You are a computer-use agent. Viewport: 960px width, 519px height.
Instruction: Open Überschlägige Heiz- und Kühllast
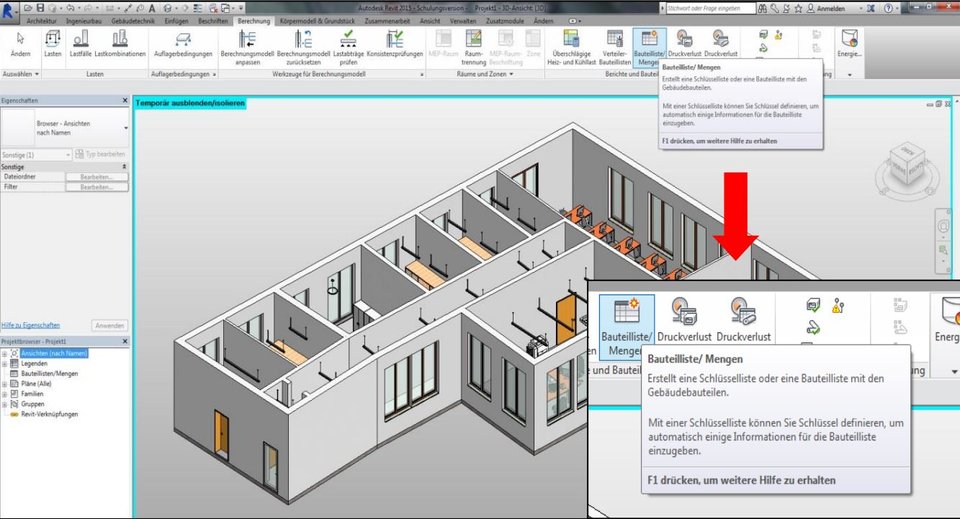pos(571,48)
